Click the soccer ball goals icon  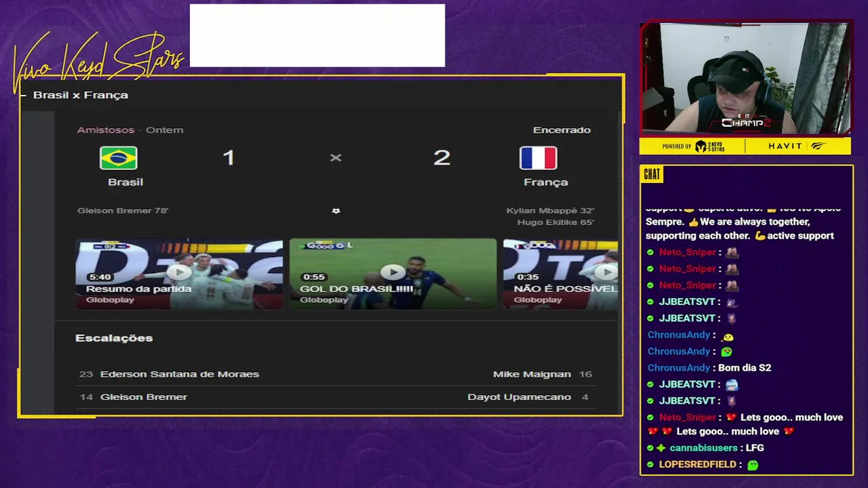(x=336, y=211)
